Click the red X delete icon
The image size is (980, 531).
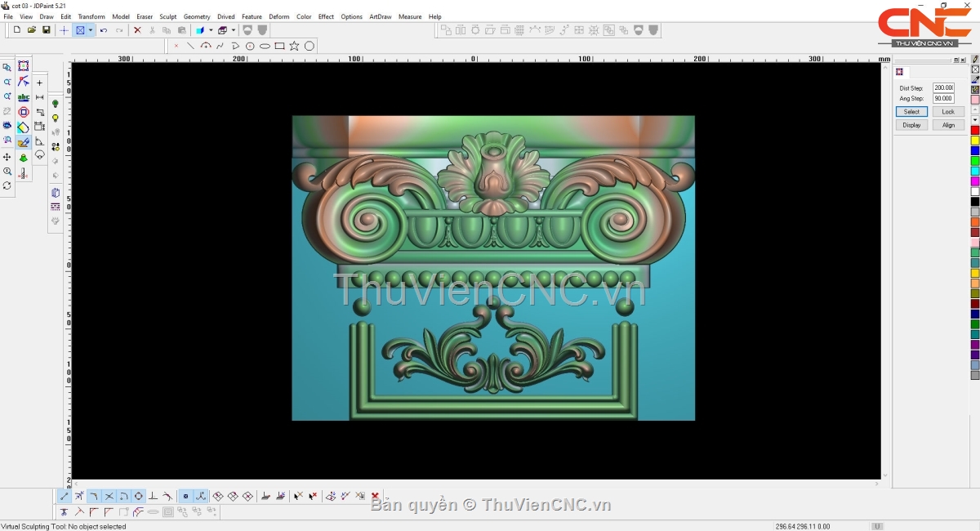(137, 30)
